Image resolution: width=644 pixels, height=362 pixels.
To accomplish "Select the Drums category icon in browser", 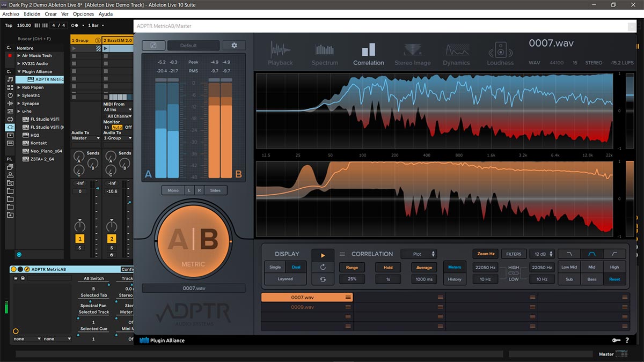I will tap(10, 87).
